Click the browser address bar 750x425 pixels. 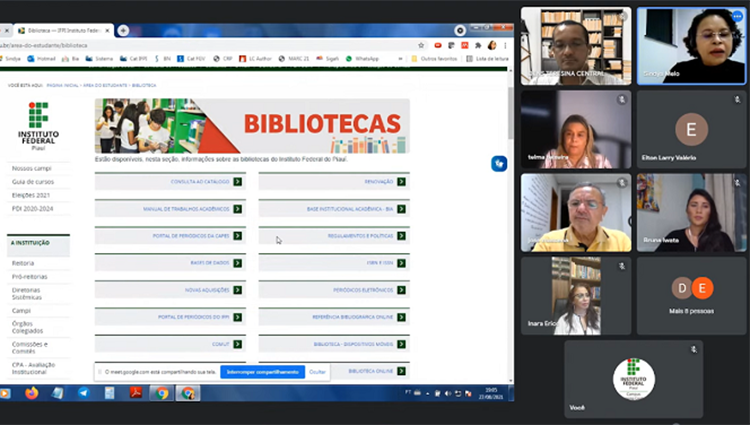[x=206, y=45]
